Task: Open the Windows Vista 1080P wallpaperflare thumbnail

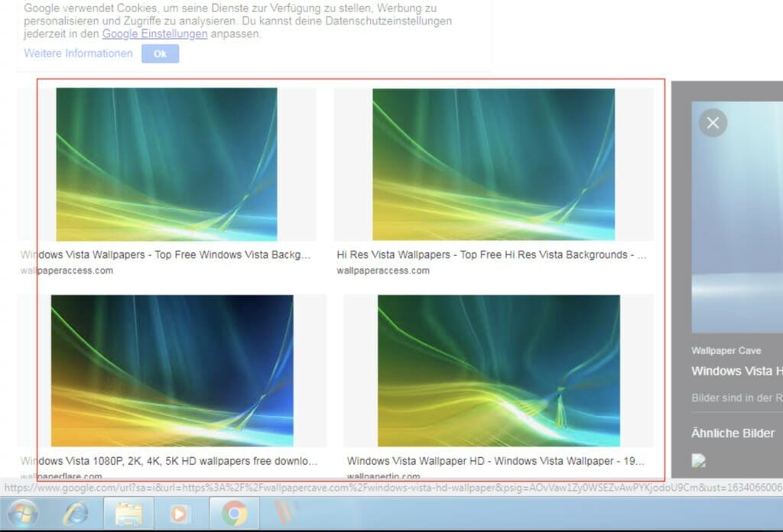Action: 172,370
